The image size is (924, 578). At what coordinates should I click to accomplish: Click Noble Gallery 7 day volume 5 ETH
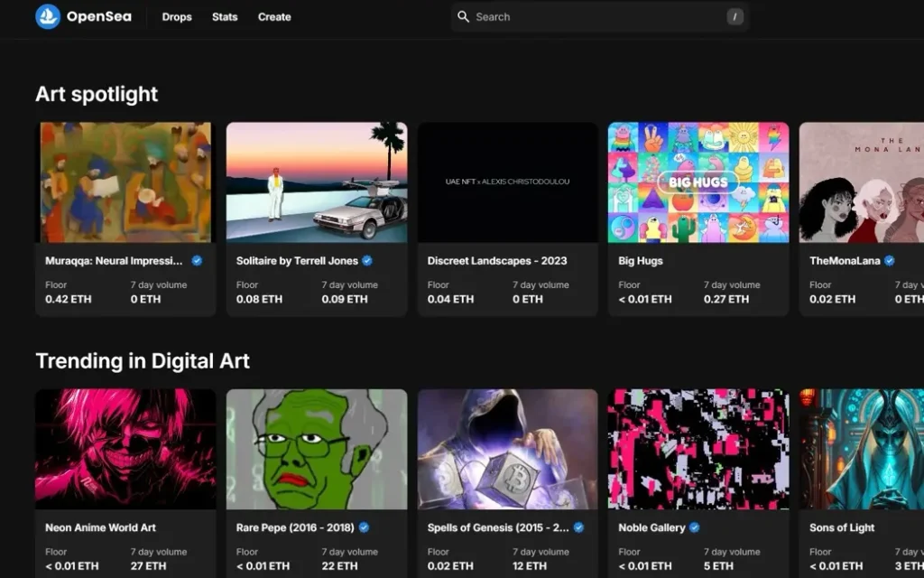click(718, 566)
